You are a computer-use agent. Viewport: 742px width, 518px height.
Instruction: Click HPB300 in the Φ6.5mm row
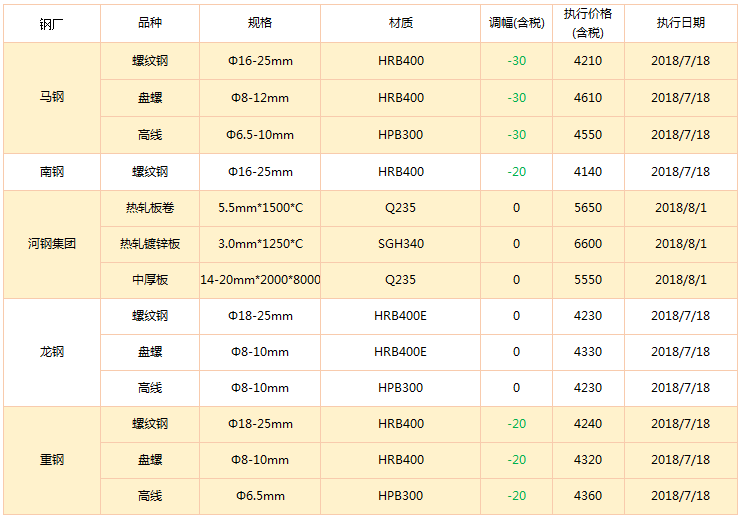(401, 496)
